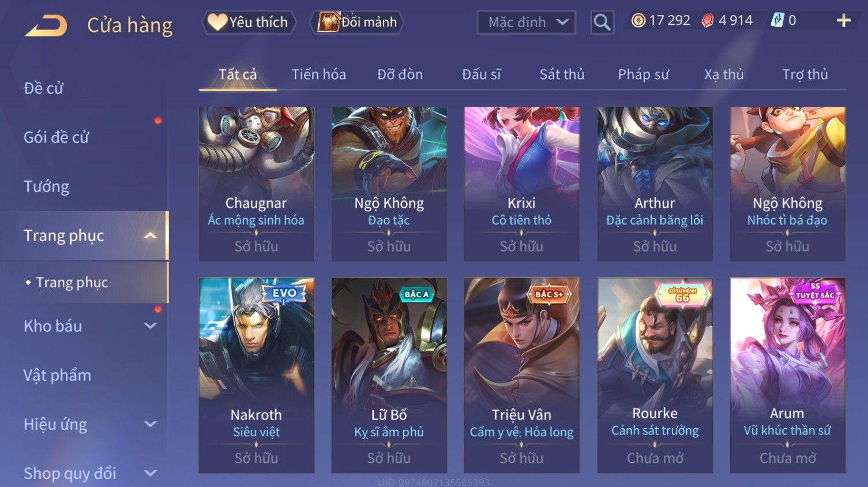Tap the plus icon to add currency
Image resolution: width=868 pixels, height=487 pixels.
843,21
